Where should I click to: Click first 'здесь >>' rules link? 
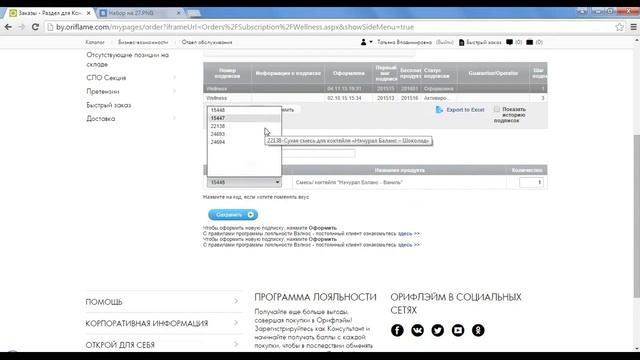(x=409, y=233)
